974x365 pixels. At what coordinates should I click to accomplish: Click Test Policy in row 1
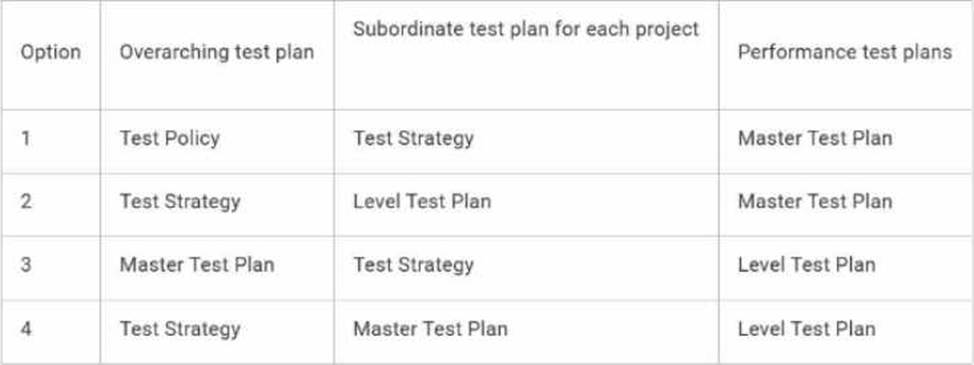click(x=170, y=138)
